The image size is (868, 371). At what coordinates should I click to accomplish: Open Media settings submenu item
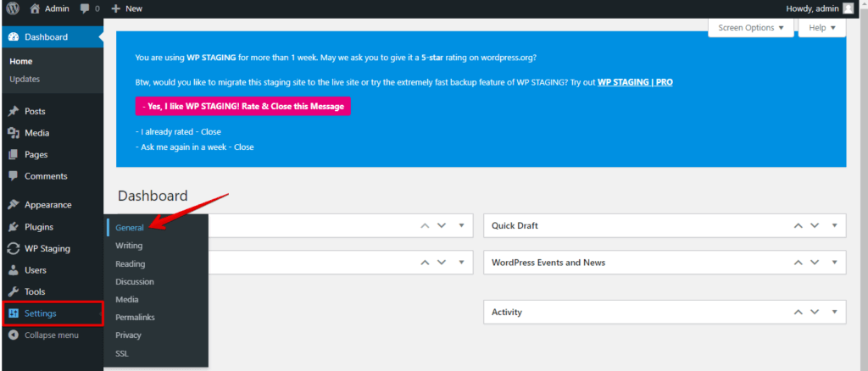coord(127,299)
